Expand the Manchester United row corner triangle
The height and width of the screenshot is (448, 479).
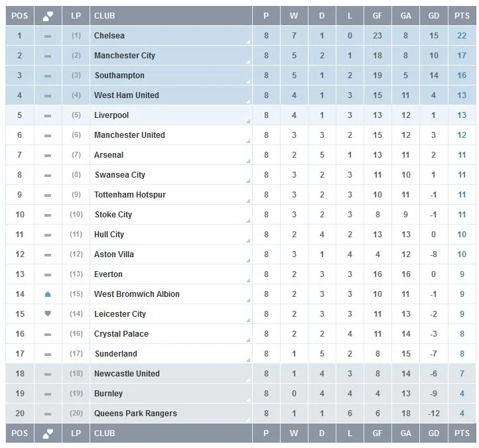248,142
